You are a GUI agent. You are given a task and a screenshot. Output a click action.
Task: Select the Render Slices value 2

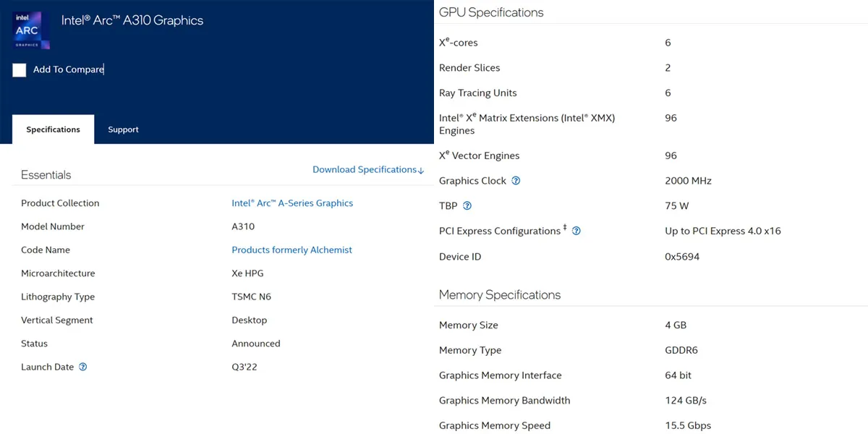tap(668, 68)
